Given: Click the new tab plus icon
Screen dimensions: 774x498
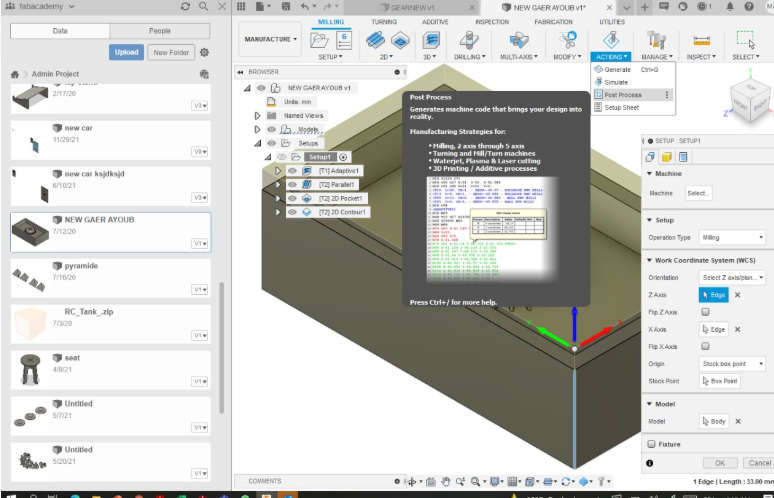Looking at the screenshot, I should click(x=645, y=7).
